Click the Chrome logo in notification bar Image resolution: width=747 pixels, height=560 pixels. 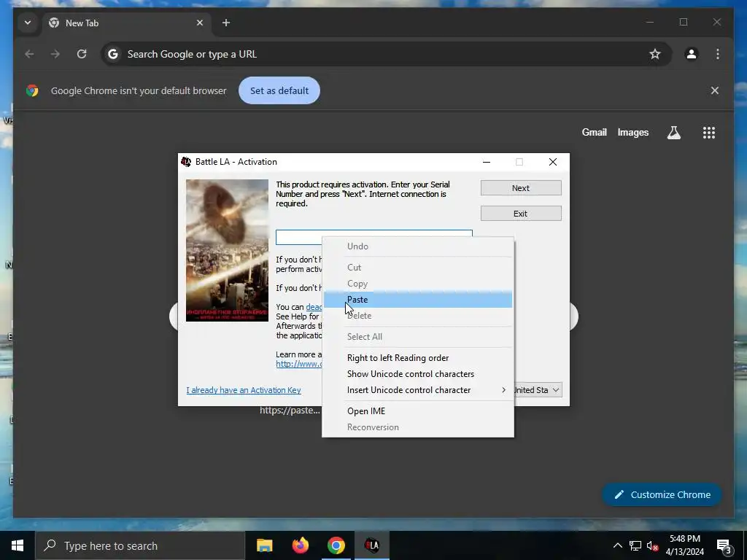pyautogui.click(x=32, y=90)
